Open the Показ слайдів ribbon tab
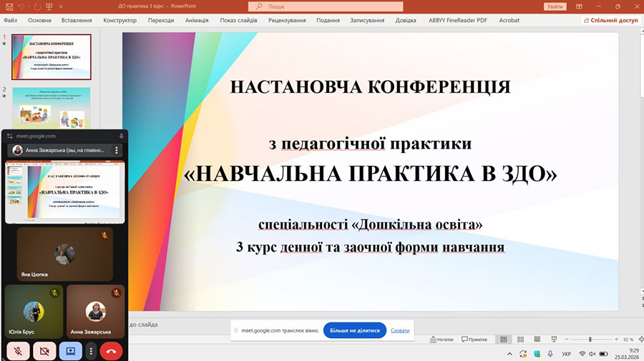Viewport: 644px width, 361px height. (238, 21)
